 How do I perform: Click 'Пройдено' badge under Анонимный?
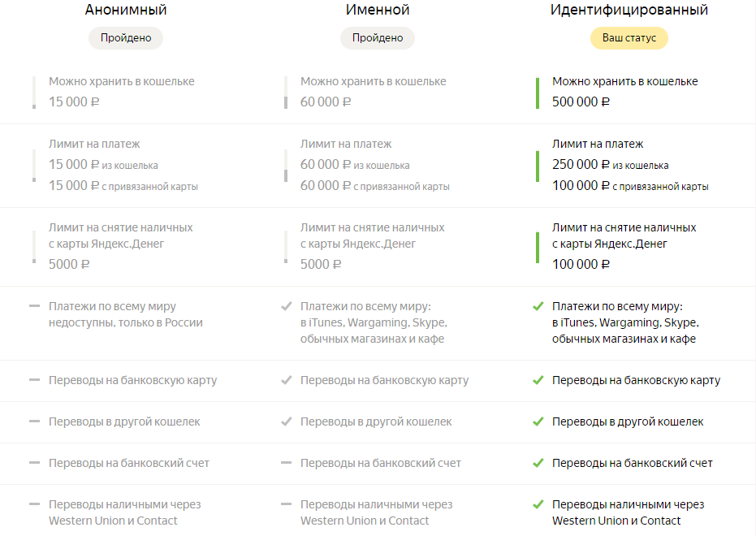click(x=126, y=38)
